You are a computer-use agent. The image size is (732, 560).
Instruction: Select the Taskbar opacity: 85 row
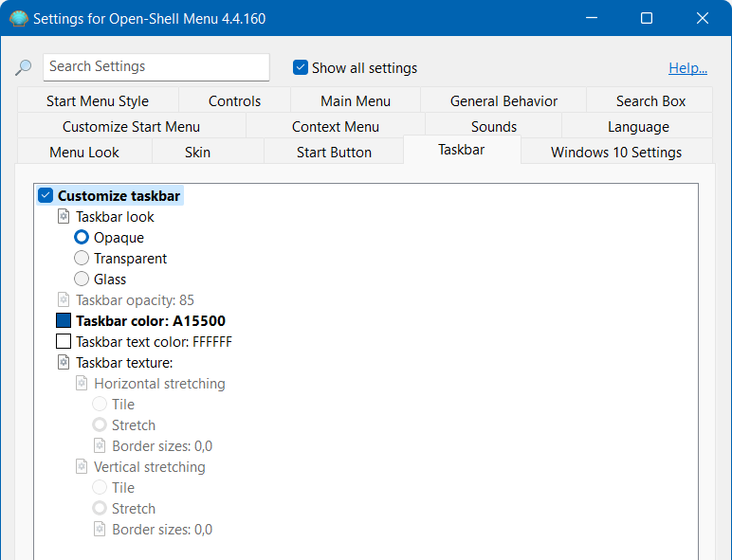[135, 300]
